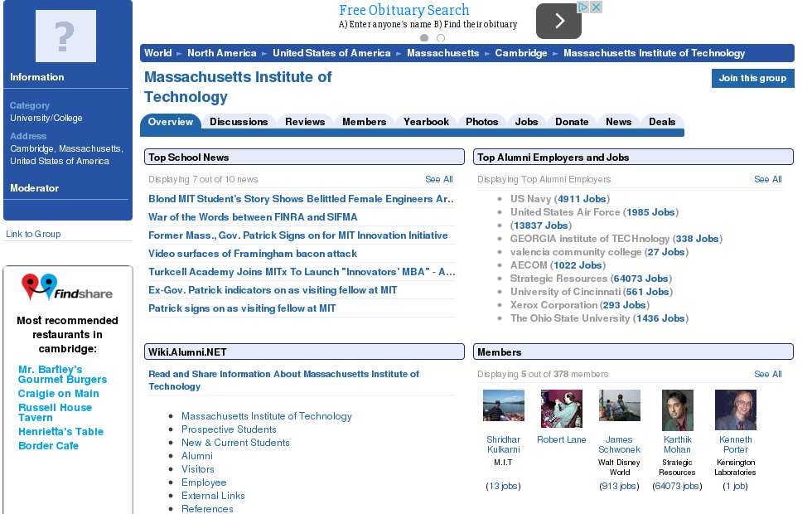Screen dimensions: 812x514
Task: Go to United States of America breadcrumb
Action: coord(331,53)
